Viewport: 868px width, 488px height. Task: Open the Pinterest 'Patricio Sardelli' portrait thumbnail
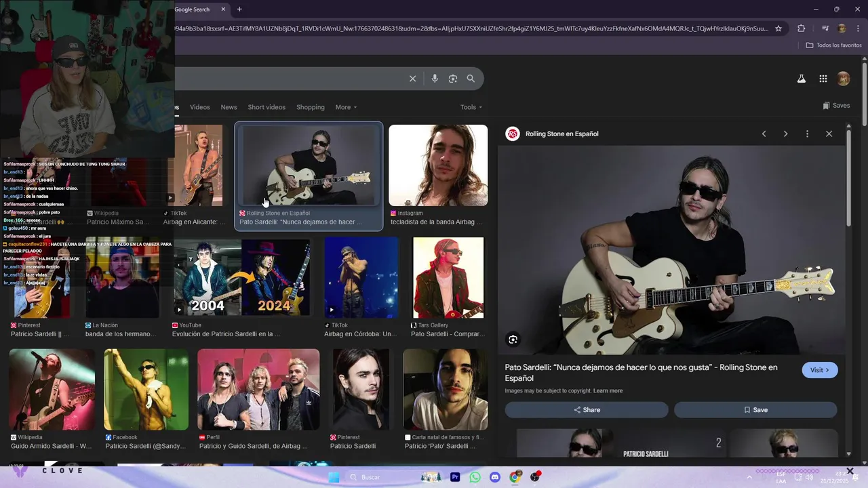coord(361,390)
